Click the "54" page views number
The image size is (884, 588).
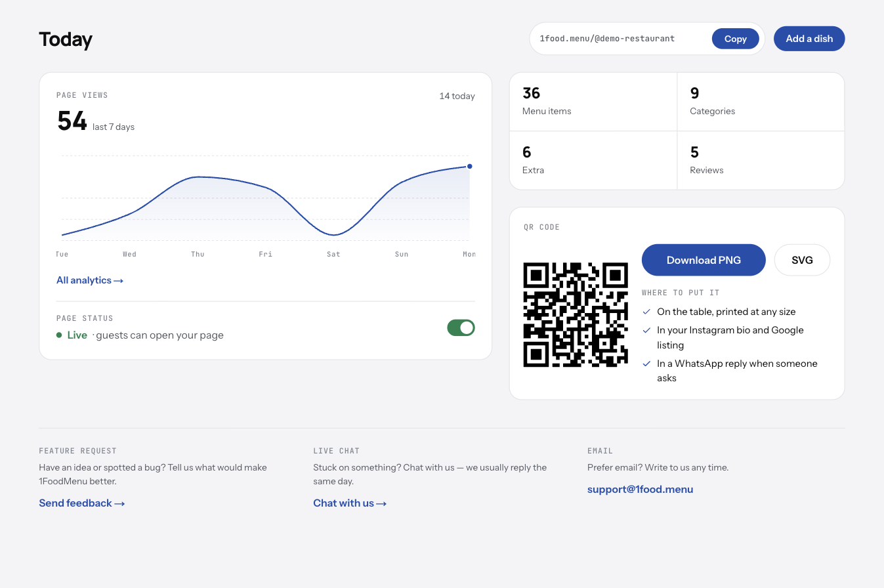72,121
